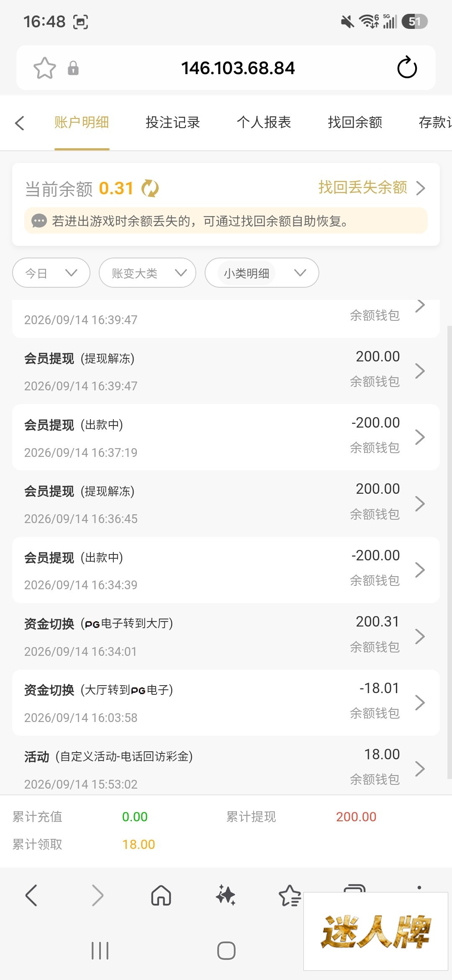Go back with arrow beside 账户明细 tab
The width and height of the screenshot is (452, 980).
point(20,123)
